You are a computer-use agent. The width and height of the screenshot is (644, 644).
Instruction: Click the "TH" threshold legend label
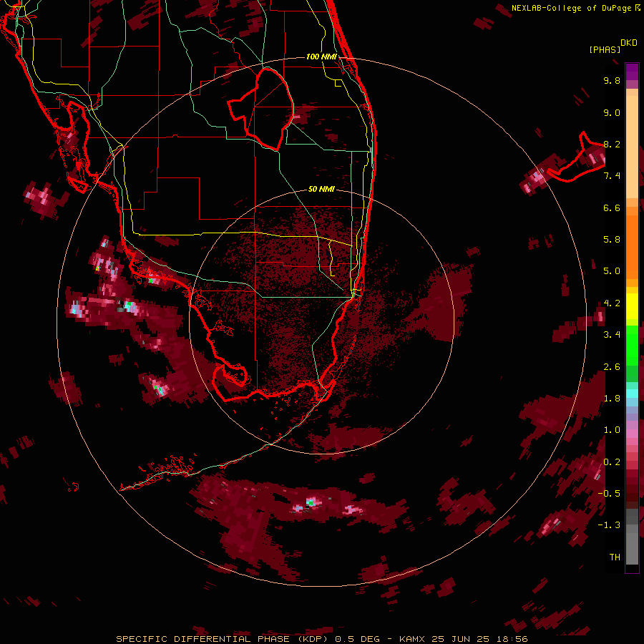click(615, 557)
